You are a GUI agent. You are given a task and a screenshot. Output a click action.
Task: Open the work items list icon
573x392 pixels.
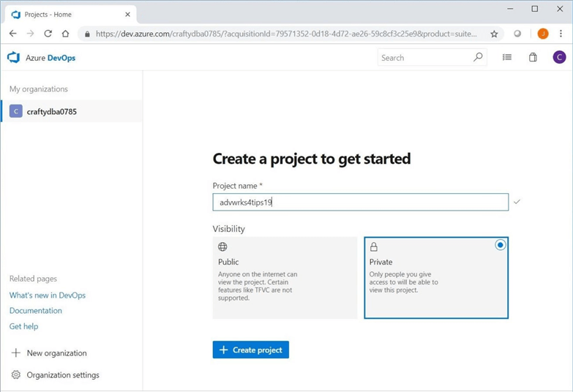coord(507,58)
